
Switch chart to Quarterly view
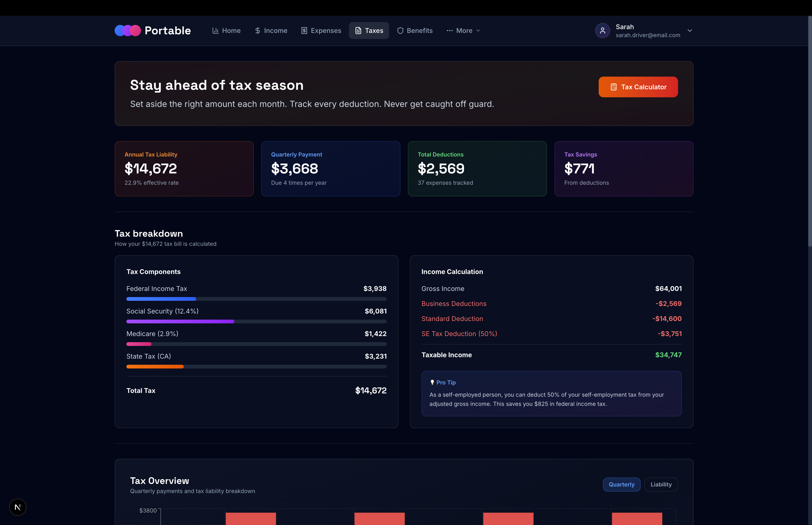[x=621, y=484]
